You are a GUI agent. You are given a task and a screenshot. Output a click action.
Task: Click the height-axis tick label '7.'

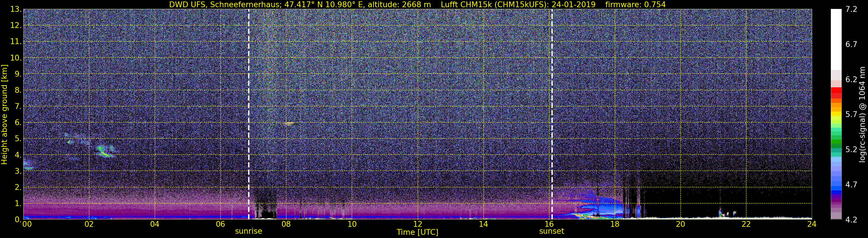18,107
